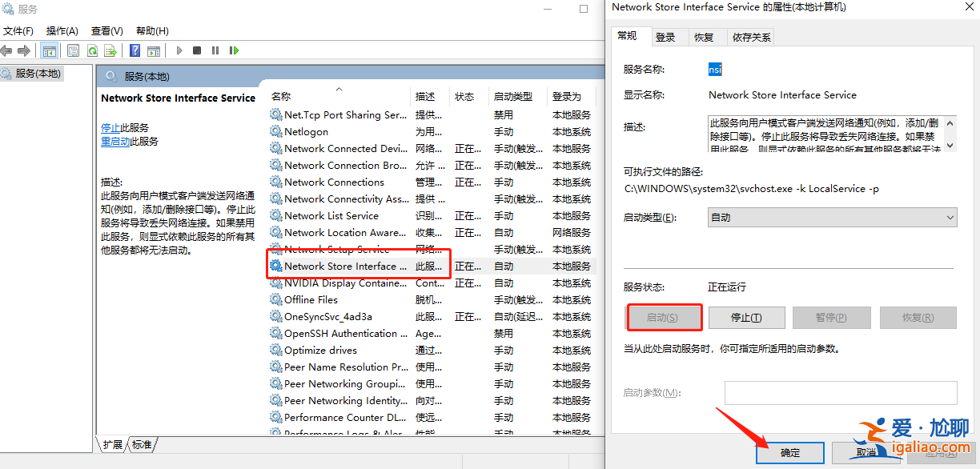
Task: Click the 确定 button
Action: point(789,452)
